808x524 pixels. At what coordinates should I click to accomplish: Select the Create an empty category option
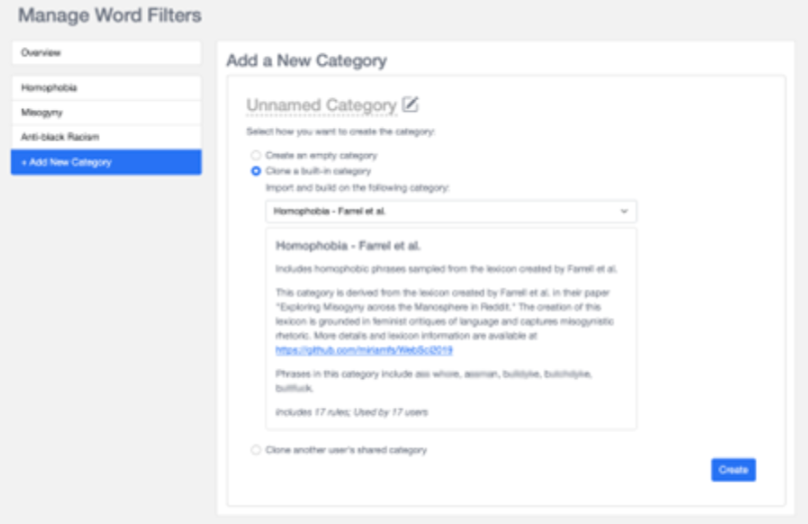click(x=256, y=156)
